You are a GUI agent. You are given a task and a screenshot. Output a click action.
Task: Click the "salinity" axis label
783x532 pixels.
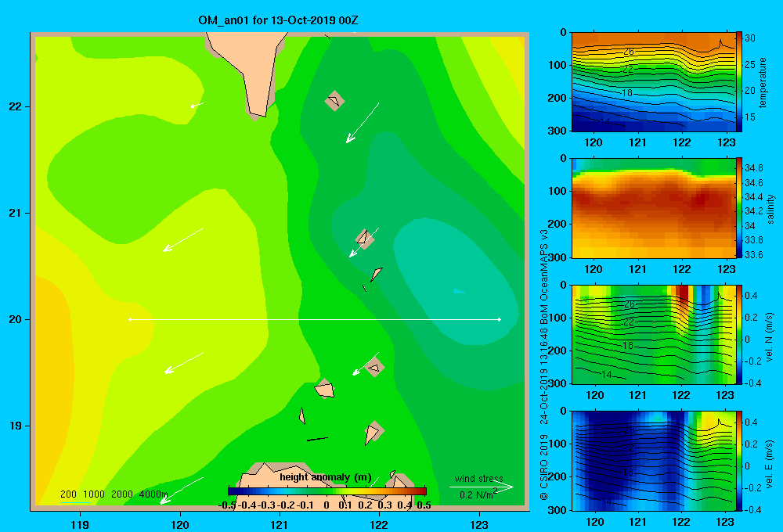pos(770,209)
